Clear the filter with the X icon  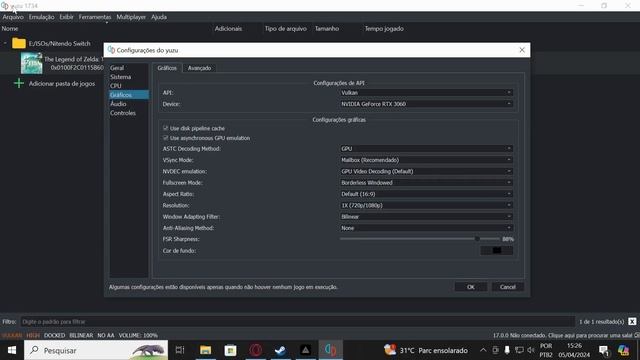(x=632, y=322)
